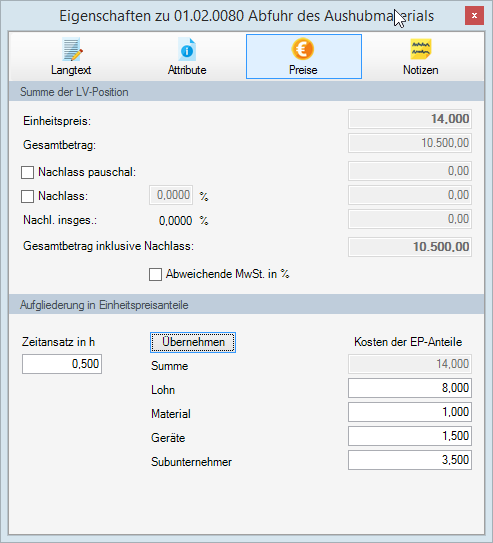Click the Subunternehmer label
The image size is (493, 543).
click(191, 462)
